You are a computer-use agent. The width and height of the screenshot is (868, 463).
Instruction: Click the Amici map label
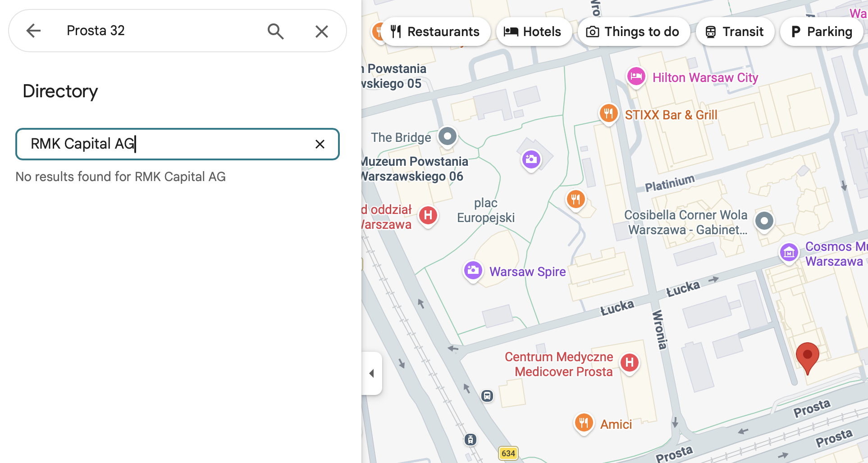pyautogui.click(x=616, y=424)
